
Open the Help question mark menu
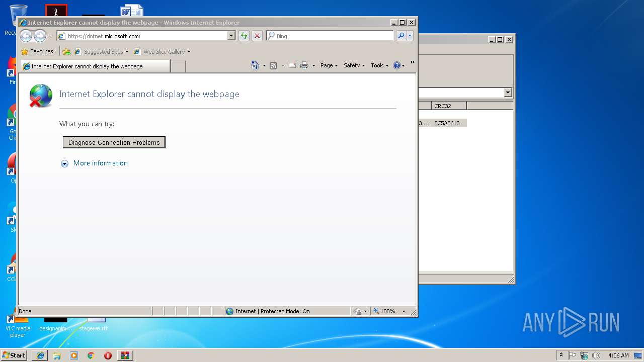pos(399,65)
